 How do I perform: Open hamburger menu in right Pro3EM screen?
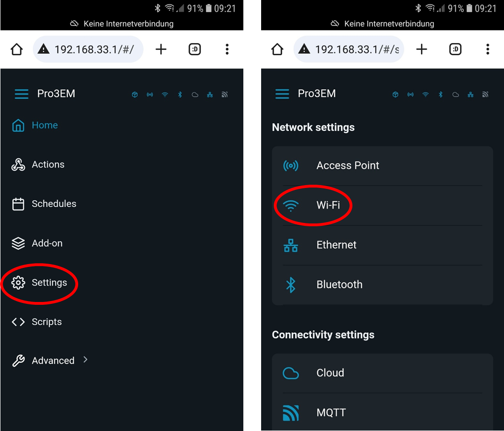pyautogui.click(x=282, y=94)
